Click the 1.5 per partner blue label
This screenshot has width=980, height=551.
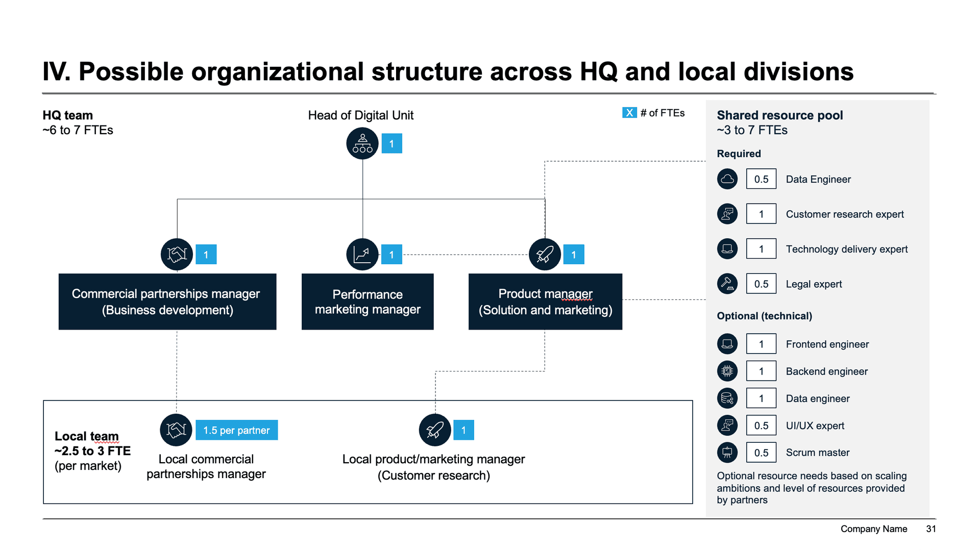(x=236, y=430)
